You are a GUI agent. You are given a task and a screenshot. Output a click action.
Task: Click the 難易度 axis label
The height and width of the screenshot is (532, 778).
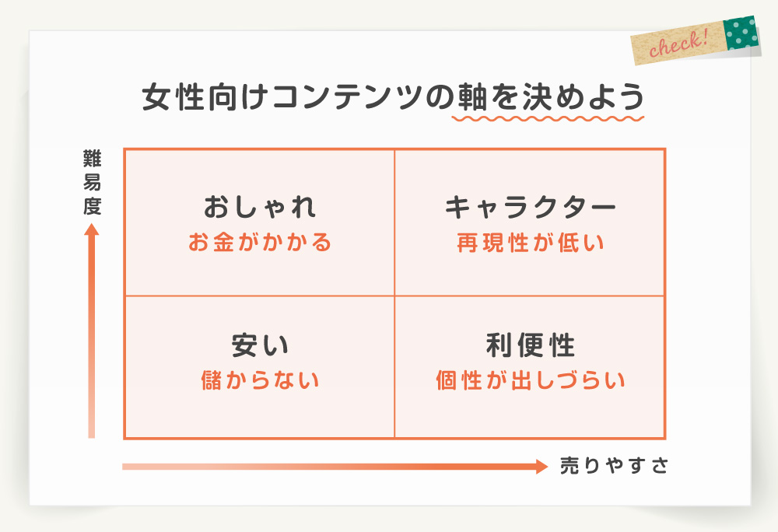coord(92,183)
